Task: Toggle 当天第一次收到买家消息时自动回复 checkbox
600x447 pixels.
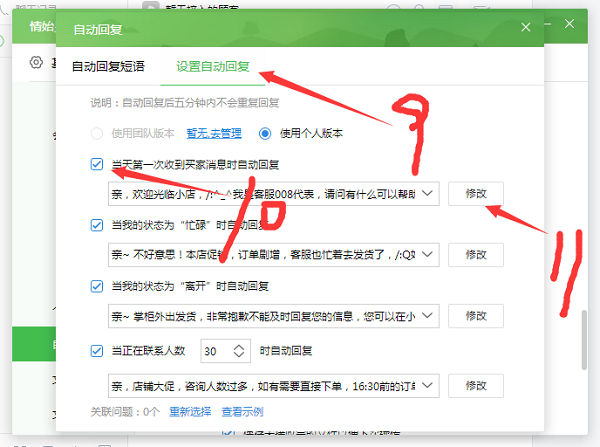Action: tap(97, 164)
